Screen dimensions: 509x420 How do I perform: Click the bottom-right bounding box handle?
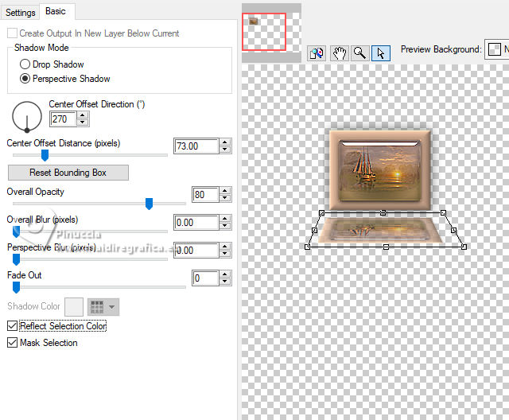(x=464, y=247)
